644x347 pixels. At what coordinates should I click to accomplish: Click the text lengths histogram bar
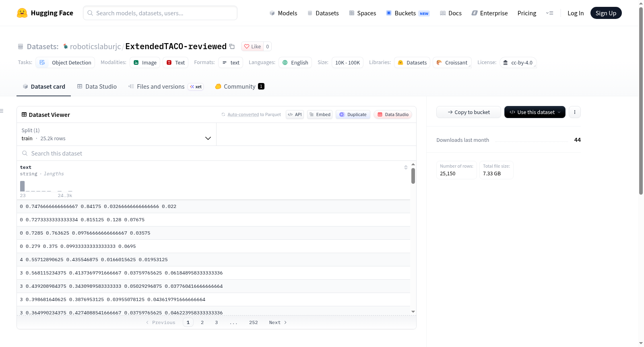[22, 186]
